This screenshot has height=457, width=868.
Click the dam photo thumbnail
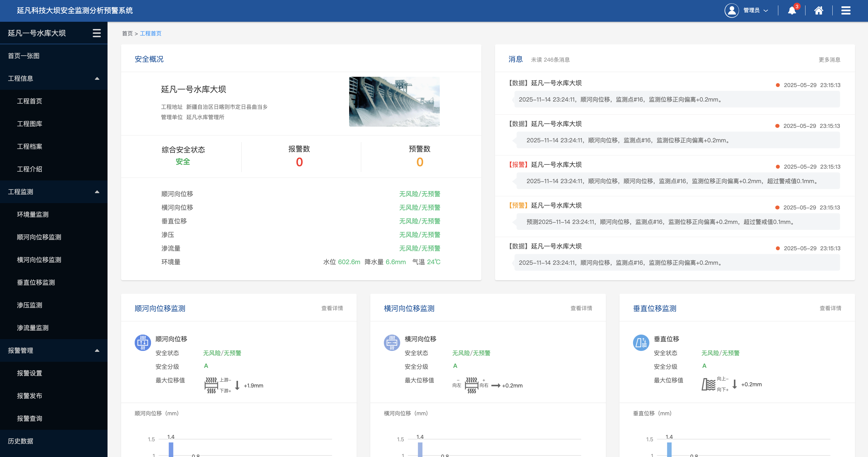pos(394,102)
